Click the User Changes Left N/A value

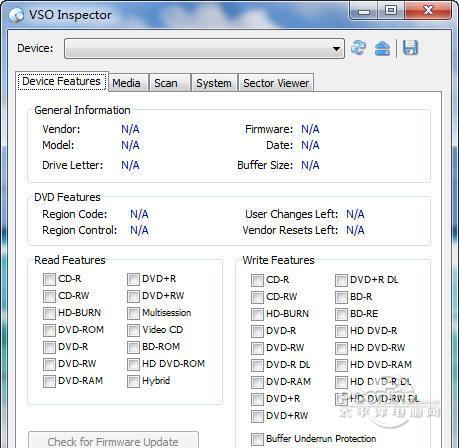[355, 214]
